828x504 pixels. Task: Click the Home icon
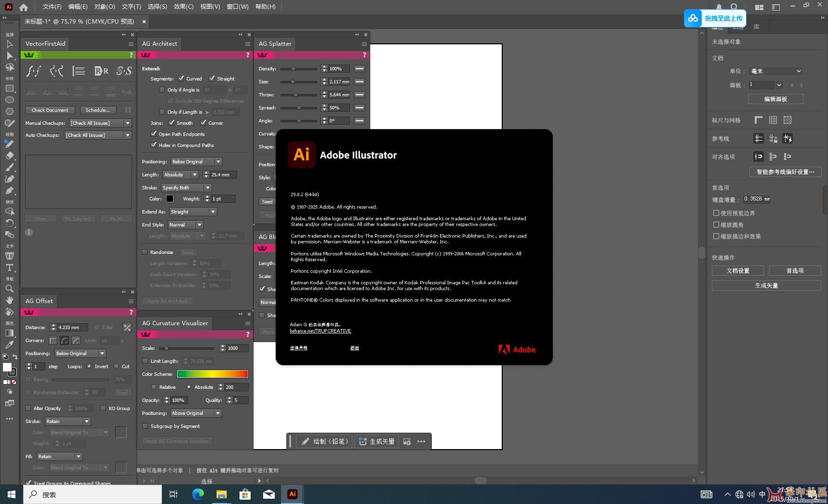pos(24,7)
